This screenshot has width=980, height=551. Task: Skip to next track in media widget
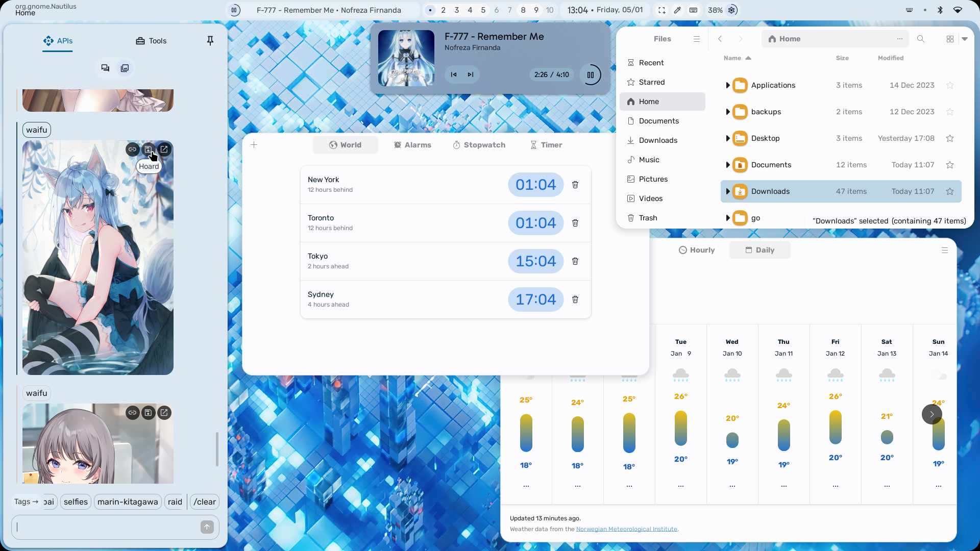point(470,74)
